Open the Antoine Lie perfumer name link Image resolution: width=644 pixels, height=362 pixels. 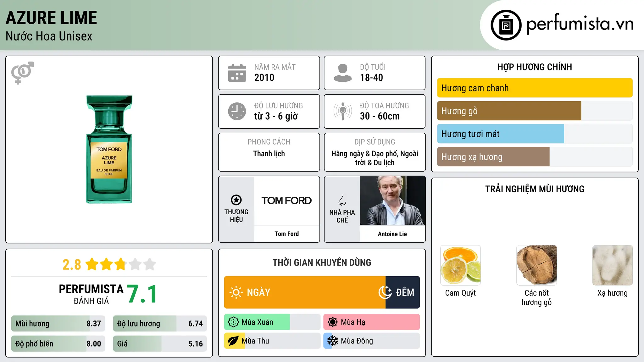pos(392,234)
